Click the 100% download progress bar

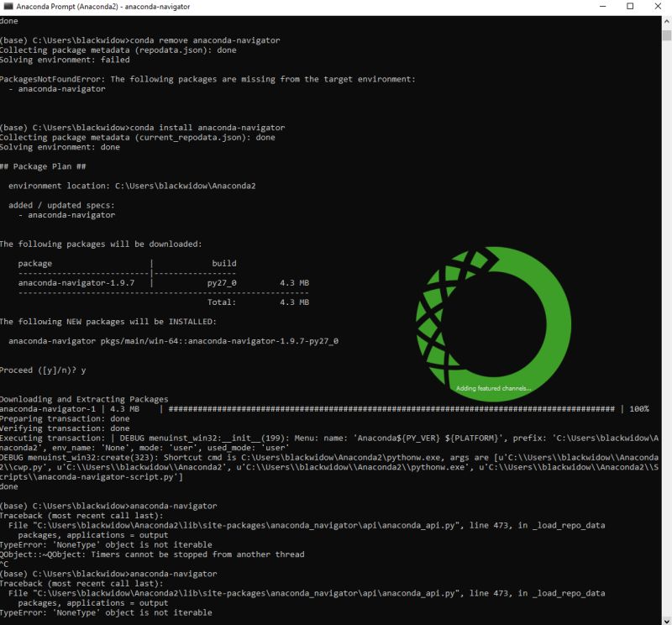coord(391,409)
